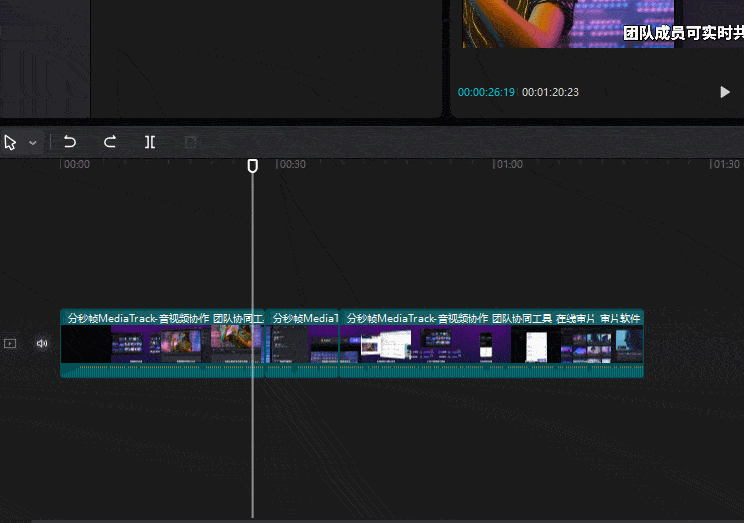The height and width of the screenshot is (523, 744).
Task: Mute the video track's audio
Action: click(42, 343)
